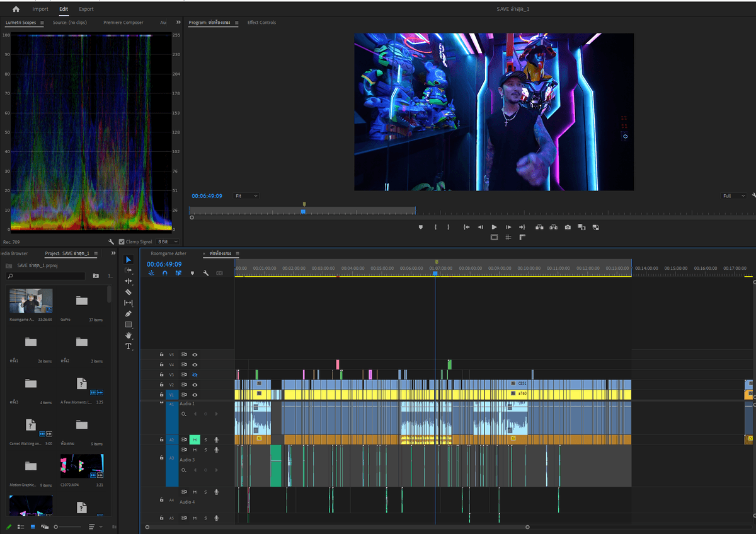This screenshot has height=534, width=756.
Task: Open timeline display settings wrench
Action: click(206, 273)
